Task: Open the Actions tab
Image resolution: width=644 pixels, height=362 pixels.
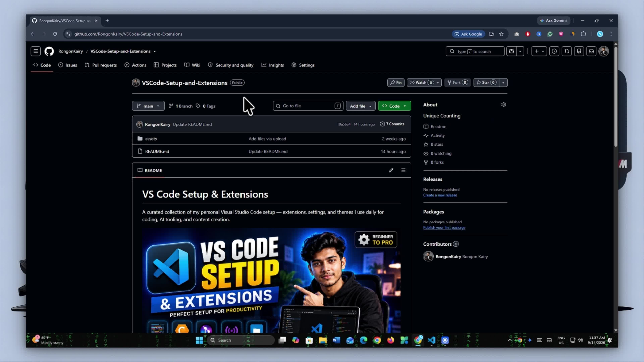Action: click(x=135, y=65)
